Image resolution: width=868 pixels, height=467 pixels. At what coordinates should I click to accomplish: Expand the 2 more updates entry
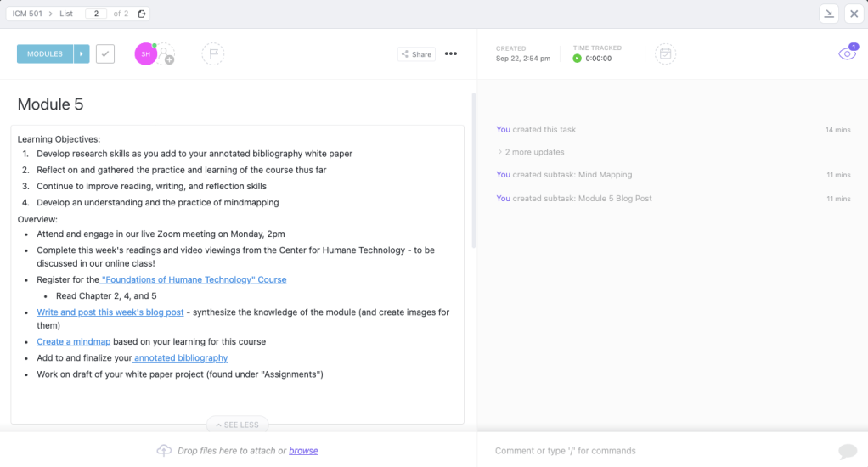[x=531, y=152]
